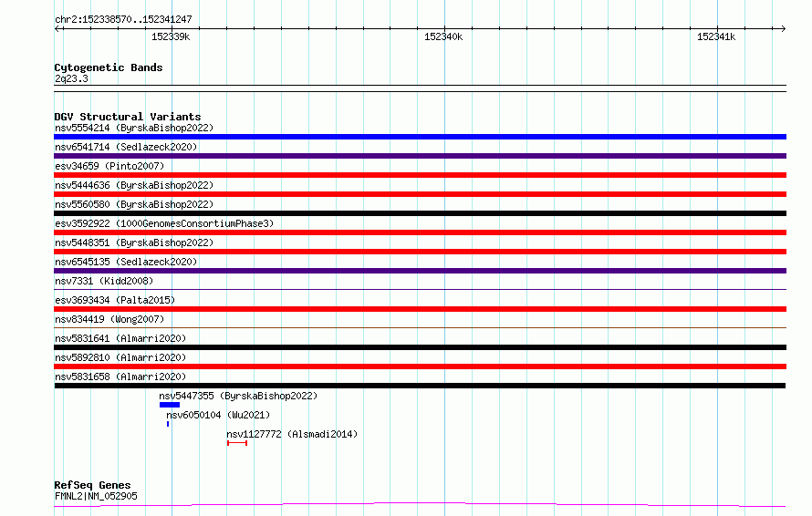812x516 pixels.
Task: Click the 152340k ruler position label
Action: (443, 36)
